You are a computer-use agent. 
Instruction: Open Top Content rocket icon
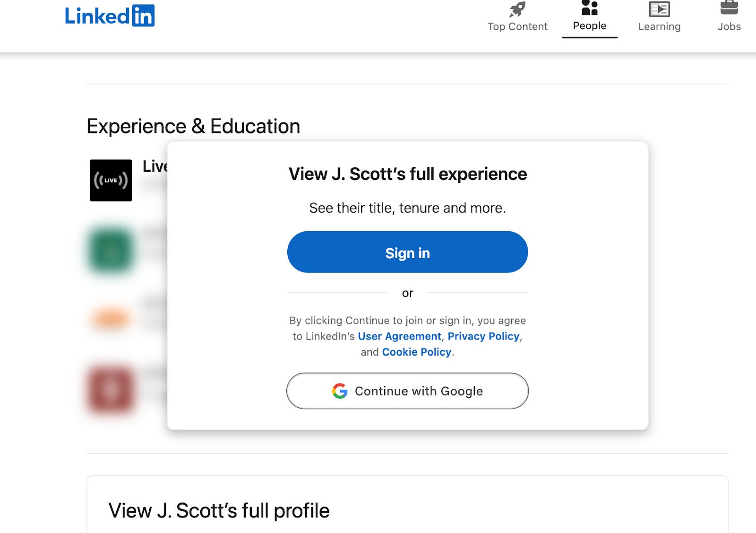[x=517, y=9]
